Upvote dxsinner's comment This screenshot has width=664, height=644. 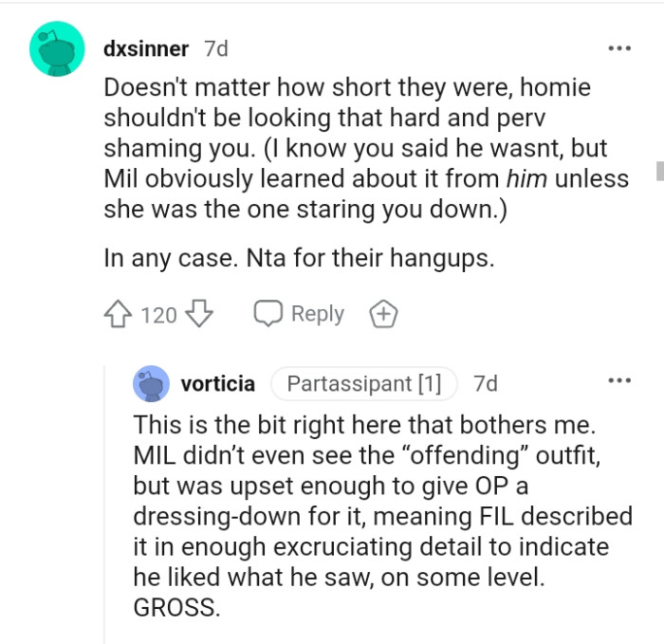(120, 314)
